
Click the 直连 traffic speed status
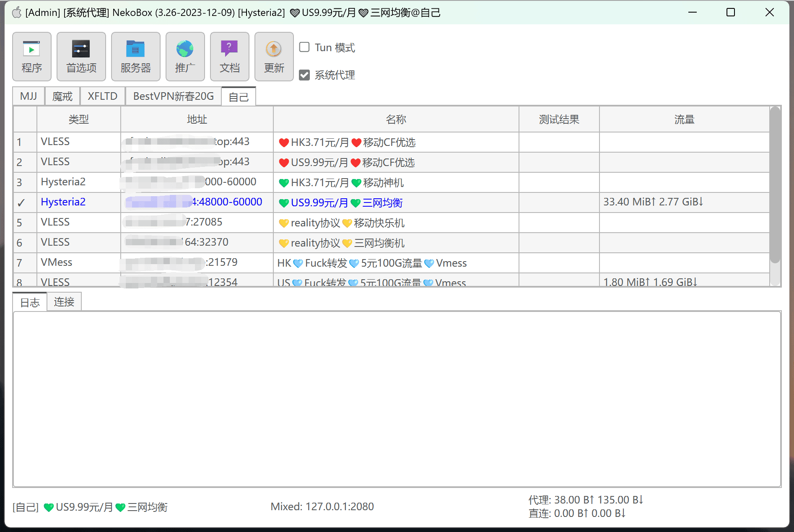click(577, 513)
